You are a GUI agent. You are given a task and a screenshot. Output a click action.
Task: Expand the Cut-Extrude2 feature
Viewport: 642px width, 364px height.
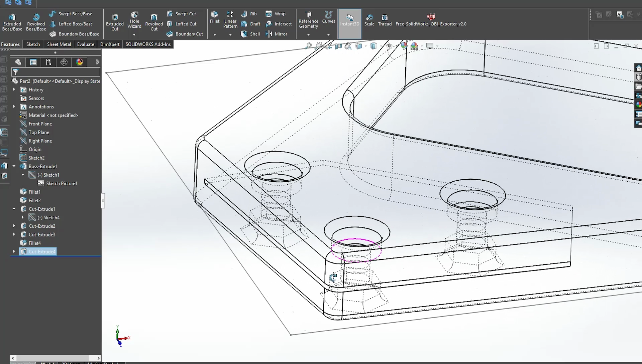click(14, 226)
